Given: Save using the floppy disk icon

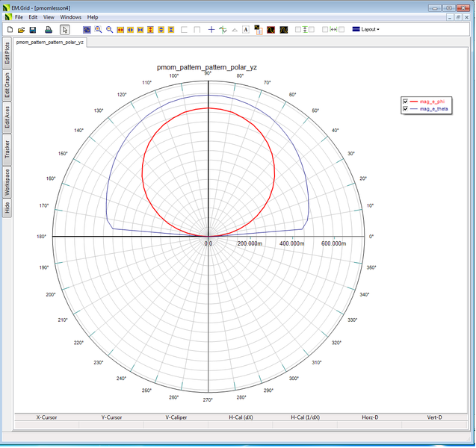Looking at the screenshot, I should click(x=32, y=30).
